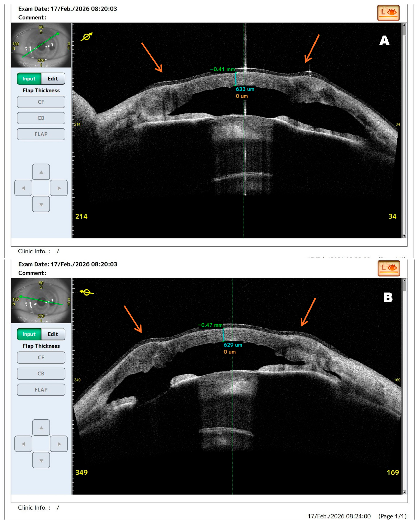The image size is (420, 524).
Task: Switch to Edit mode in panel A
Action: pos(53,79)
